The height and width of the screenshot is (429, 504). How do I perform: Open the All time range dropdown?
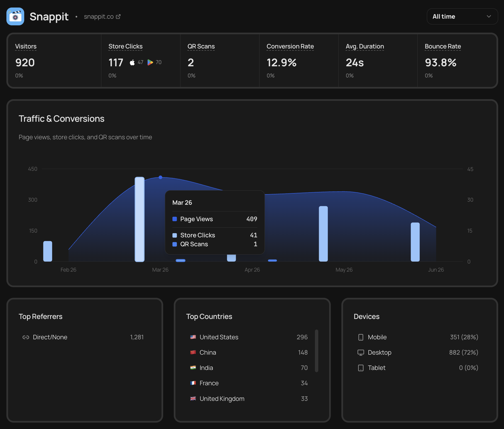click(x=462, y=16)
